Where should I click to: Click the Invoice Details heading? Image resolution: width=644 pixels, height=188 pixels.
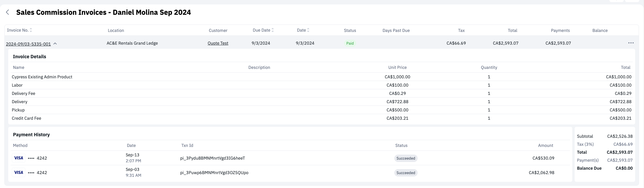(x=30, y=56)
